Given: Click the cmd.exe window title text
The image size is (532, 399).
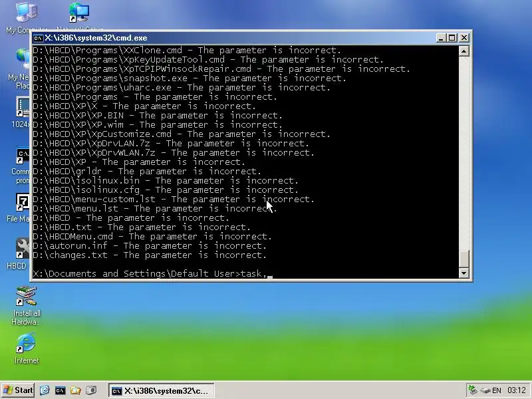Looking at the screenshot, I should [96, 38].
